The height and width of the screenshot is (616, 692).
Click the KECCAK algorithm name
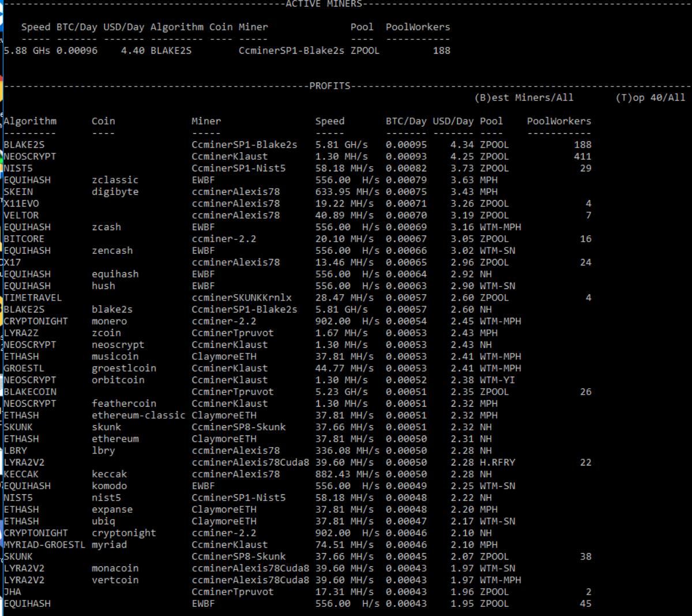pyautogui.click(x=21, y=474)
